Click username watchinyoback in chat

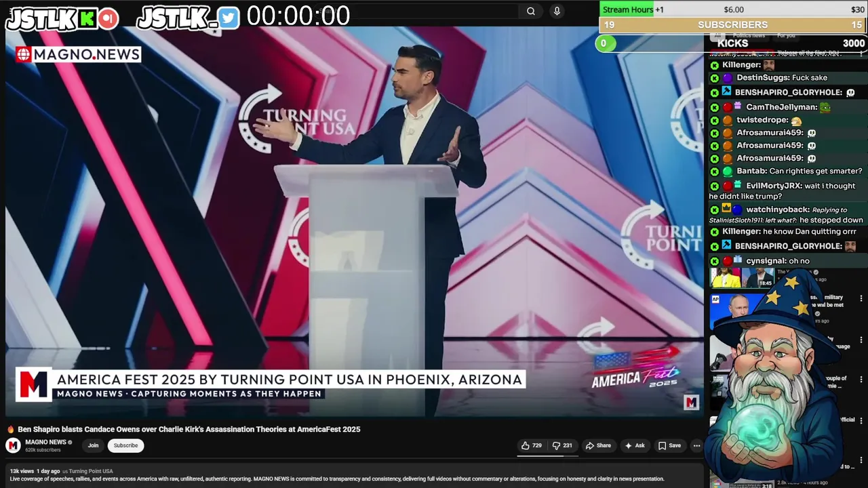point(777,210)
